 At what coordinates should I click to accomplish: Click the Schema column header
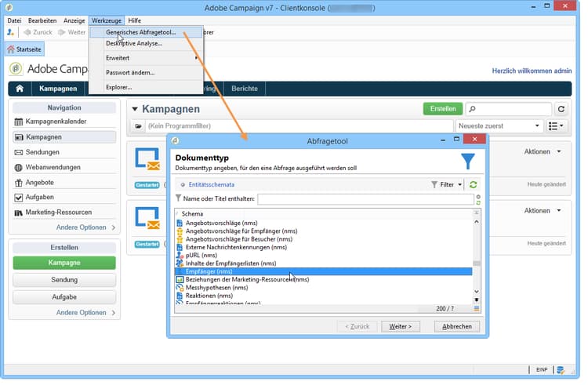pos(192,214)
